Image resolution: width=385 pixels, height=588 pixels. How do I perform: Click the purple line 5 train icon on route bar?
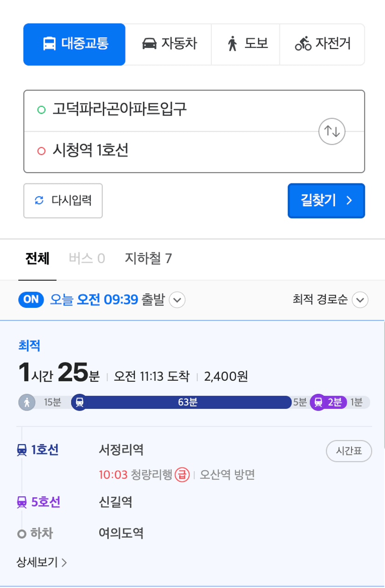point(319,402)
